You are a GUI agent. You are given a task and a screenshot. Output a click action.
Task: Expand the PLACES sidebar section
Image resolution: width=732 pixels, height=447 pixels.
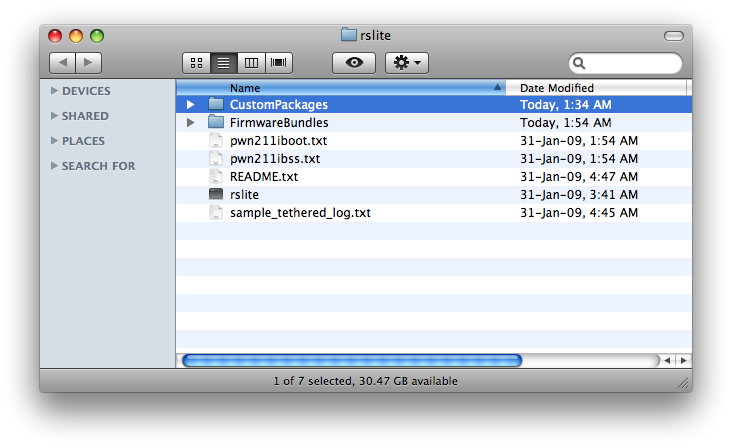click(54, 141)
